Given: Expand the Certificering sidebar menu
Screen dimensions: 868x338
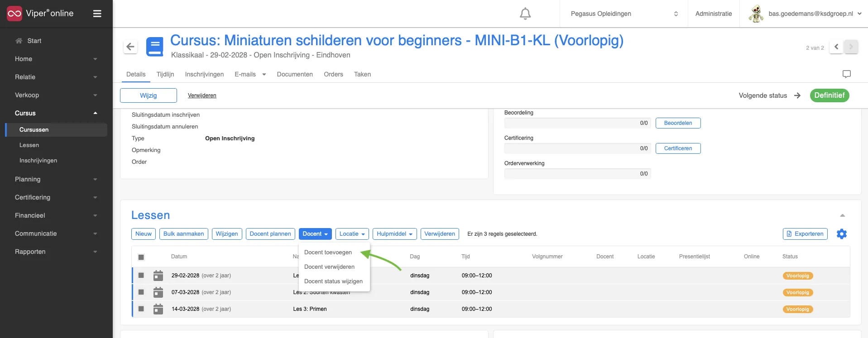Looking at the screenshot, I should point(56,197).
